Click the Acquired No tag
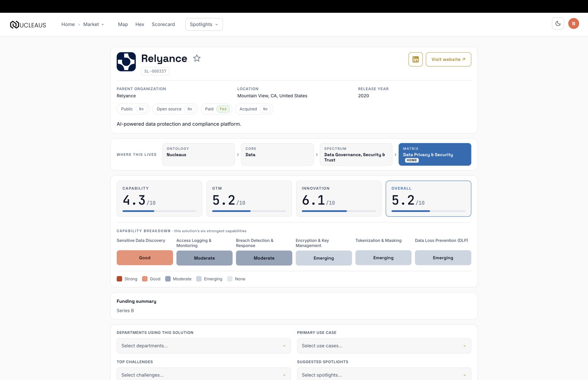Viewport: 588px width, 380px height. (254, 109)
